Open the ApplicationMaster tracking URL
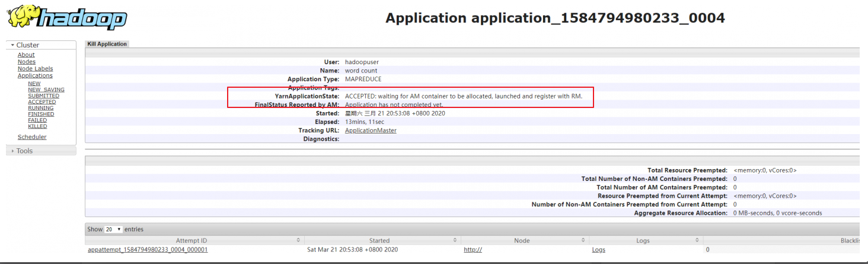This screenshot has width=868, height=264. click(371, 131)
